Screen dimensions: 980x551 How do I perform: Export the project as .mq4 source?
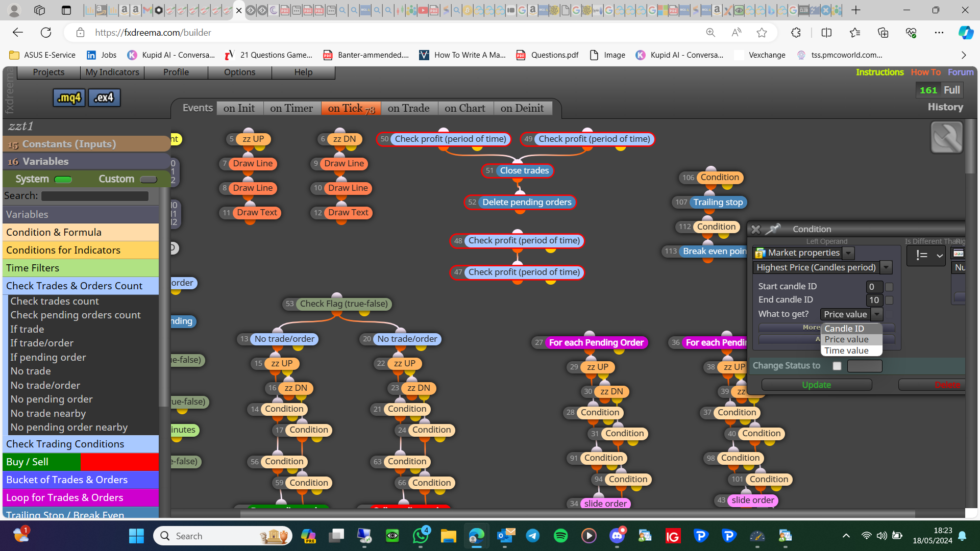[x=69, y=97]
